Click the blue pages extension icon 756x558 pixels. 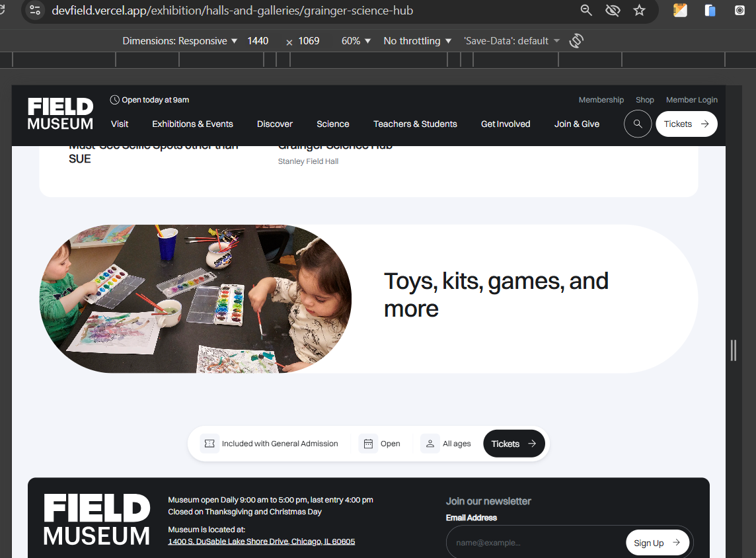pos(710,10)
